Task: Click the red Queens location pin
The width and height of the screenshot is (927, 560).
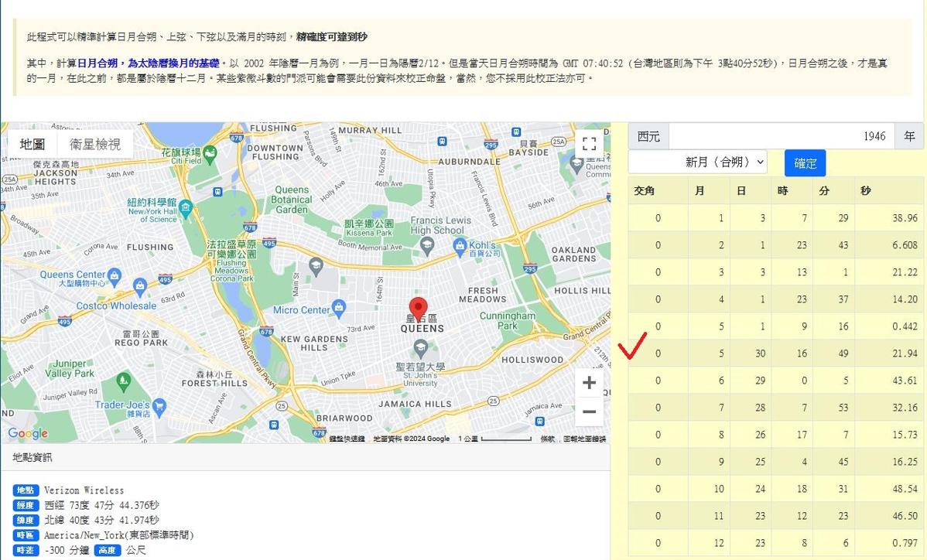Action: click(418, 308)
